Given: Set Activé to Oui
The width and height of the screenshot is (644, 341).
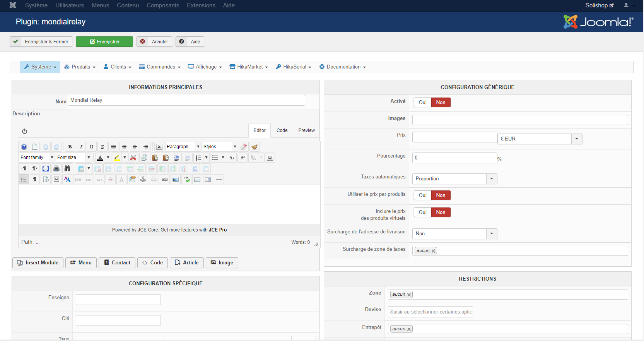Looking at the screenshot, I should tap(422, 103).
